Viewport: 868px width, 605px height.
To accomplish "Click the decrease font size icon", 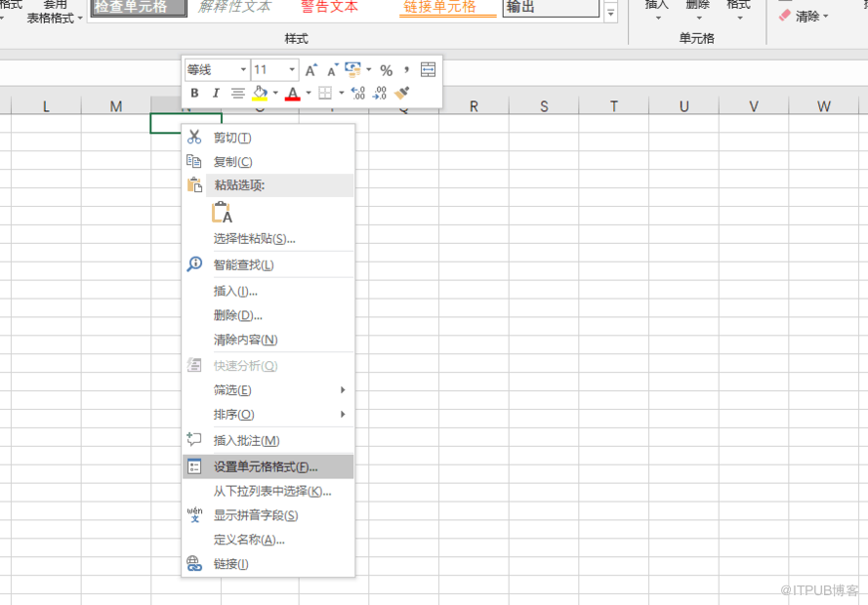I will click(332, 70).
